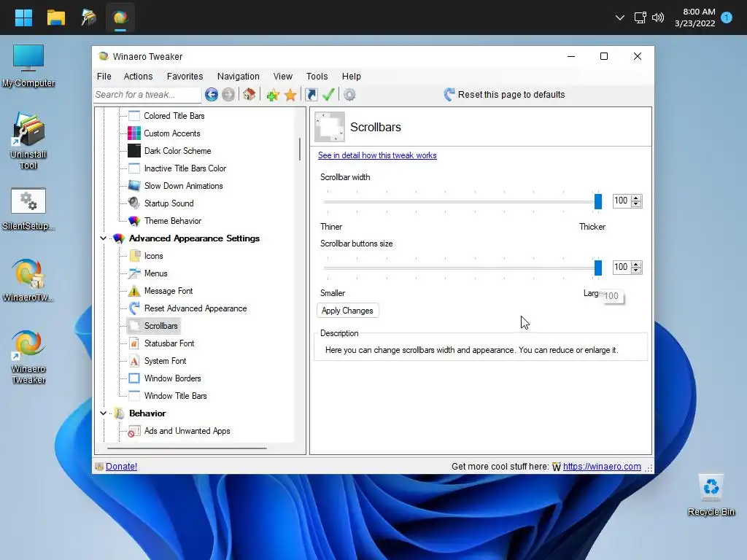
Task: Open the Navigation menu
Action: click(239, 76)
